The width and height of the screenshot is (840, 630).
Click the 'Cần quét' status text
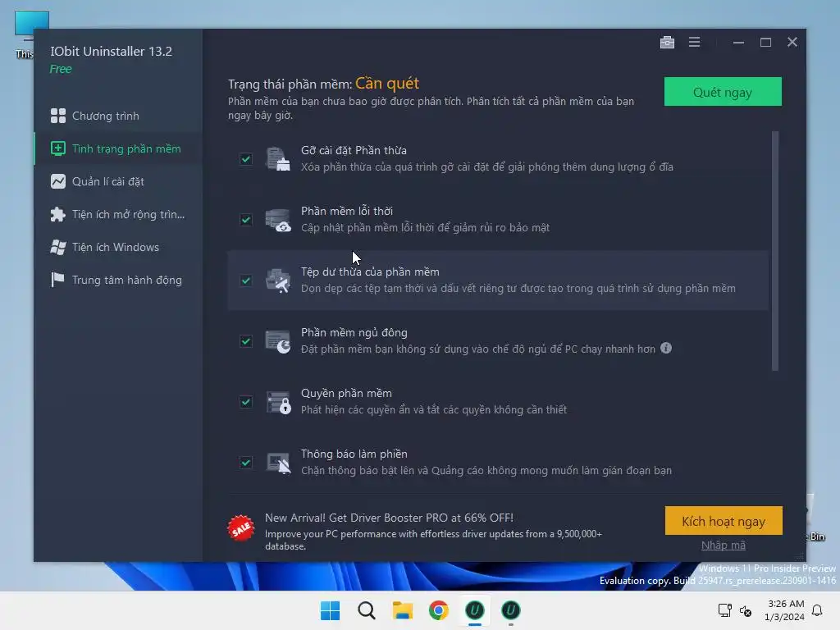pyautogui.click(x=387, y=84)
